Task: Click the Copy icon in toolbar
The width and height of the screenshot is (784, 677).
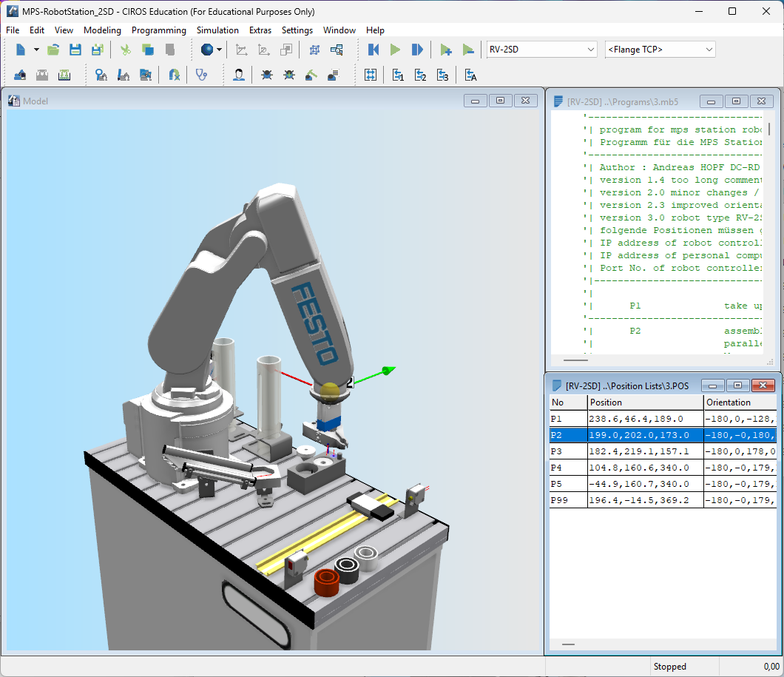Action: point(147,50)
